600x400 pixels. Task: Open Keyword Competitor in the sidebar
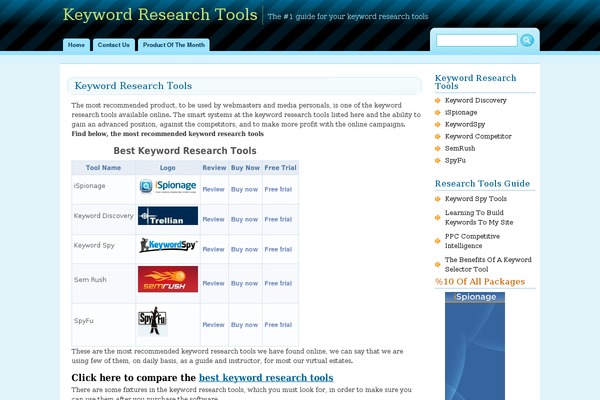point(478,136)
